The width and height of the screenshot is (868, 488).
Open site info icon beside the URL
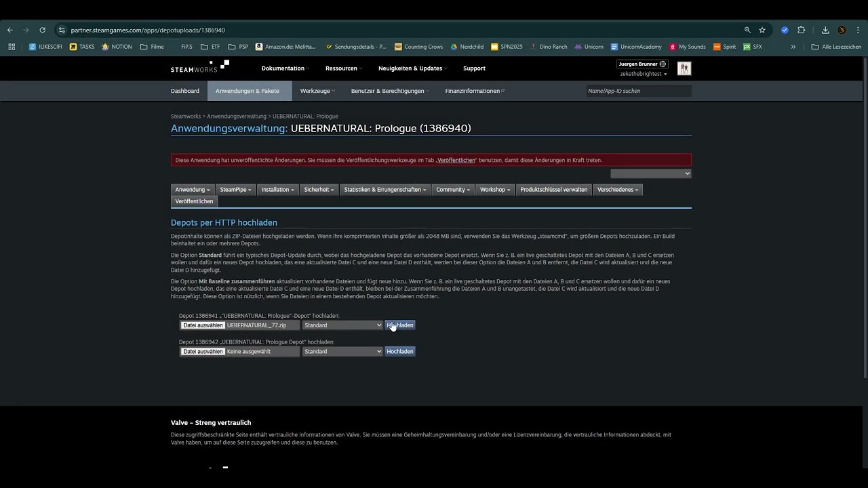[62, 30]
